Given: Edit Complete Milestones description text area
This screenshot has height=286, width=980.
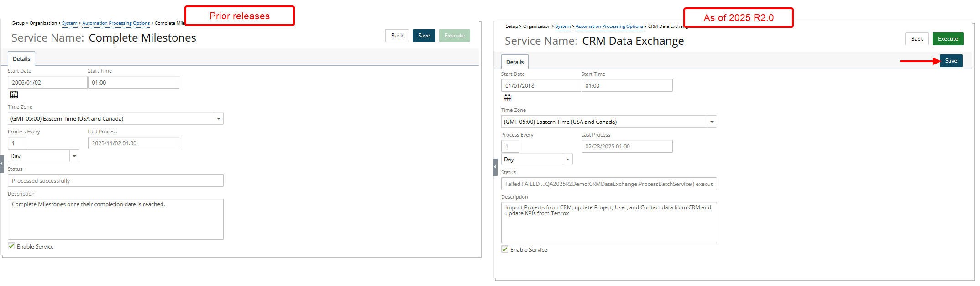Looking at the screenshot, I should pyautogui.click(x=115, y=219).
